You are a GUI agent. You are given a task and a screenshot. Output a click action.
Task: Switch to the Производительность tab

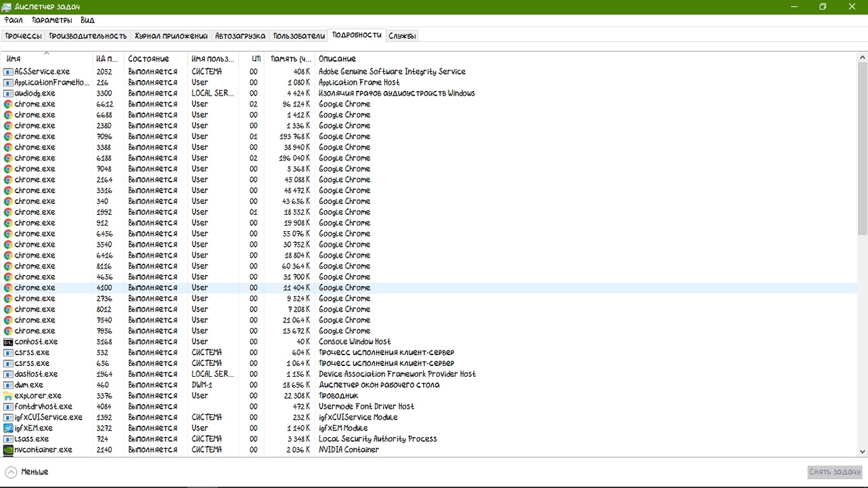pos(88,36)
